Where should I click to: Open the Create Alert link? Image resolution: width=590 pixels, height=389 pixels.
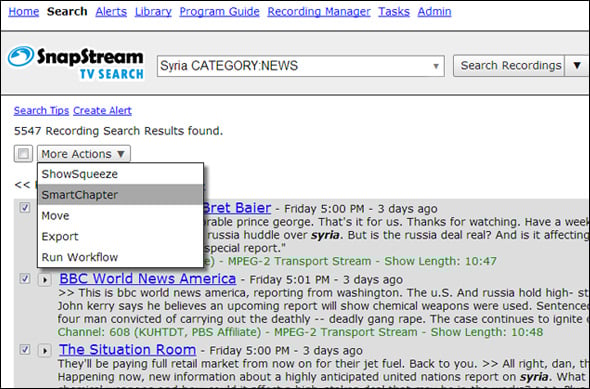[102, 111]
